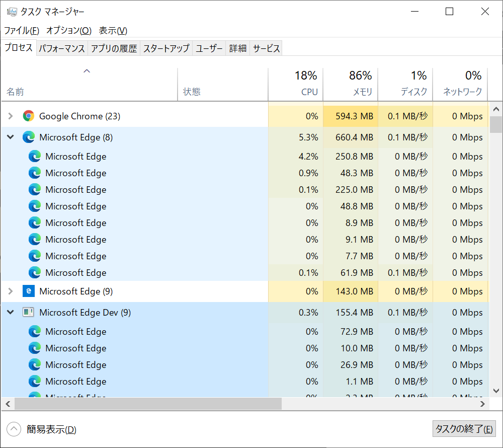The height and width of the screenshot is (448, 503).
Task: Switch to the サービス tab
Action: (266, 48)
